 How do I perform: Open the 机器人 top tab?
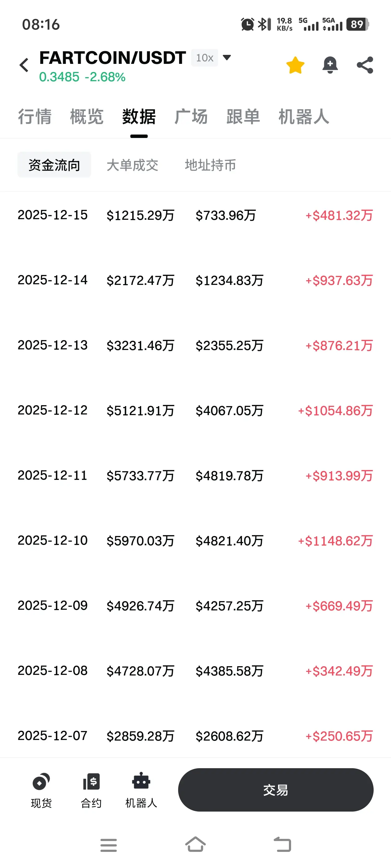point(304,117)
